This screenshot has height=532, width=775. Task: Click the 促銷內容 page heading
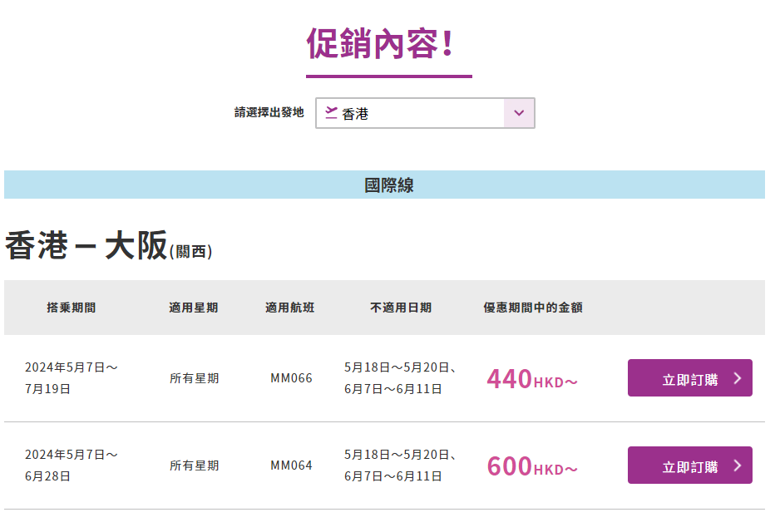tap(381, 44)
